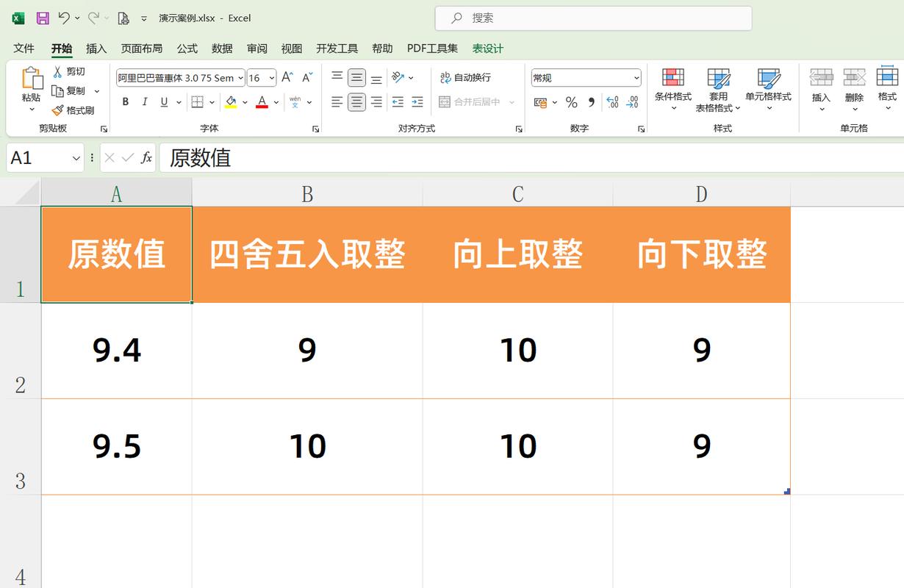Toggle top vertical alignment
The width and height of the screenshot is (904, 588).
[337, 77]
